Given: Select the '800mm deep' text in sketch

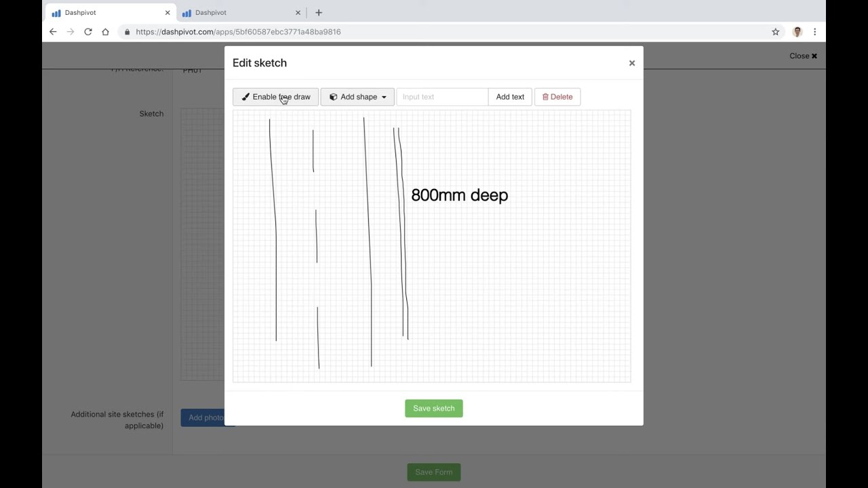Looking at the screenshot, I should 460,195.
